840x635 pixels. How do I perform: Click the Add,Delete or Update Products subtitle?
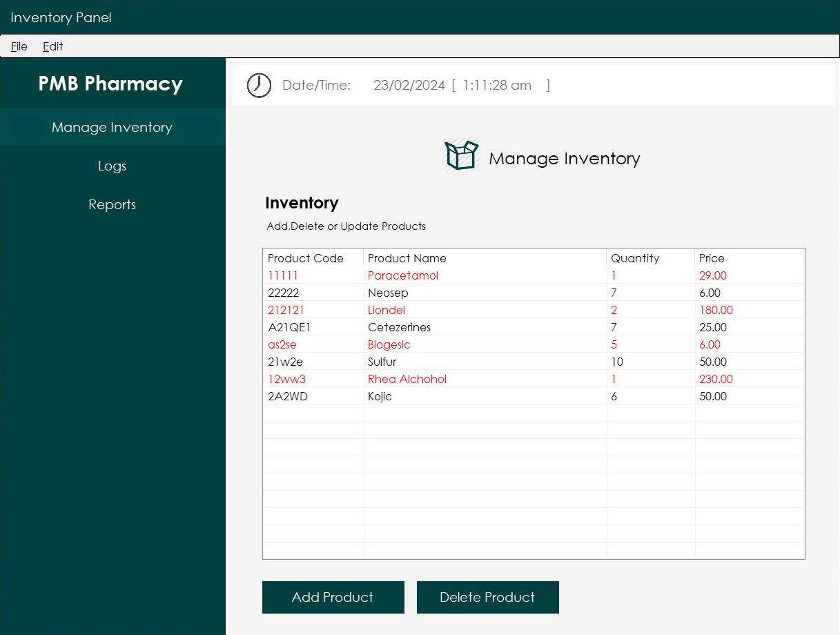coord(346,226)
